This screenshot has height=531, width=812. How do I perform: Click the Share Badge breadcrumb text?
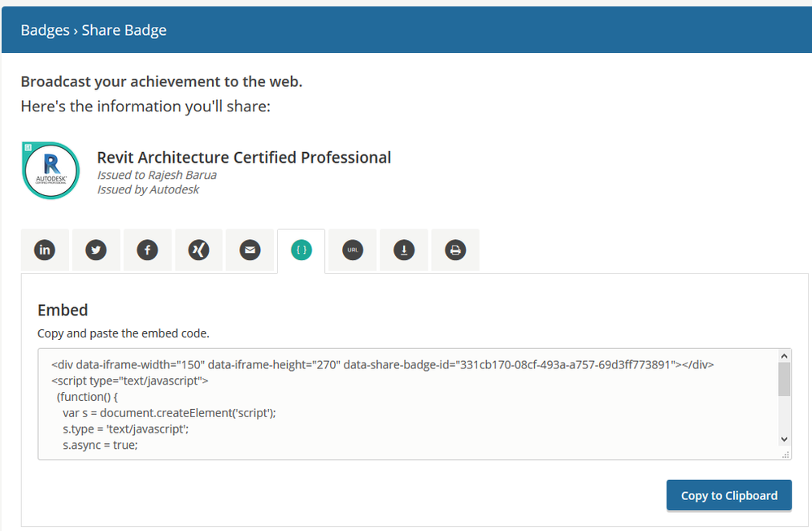[124, 30]
